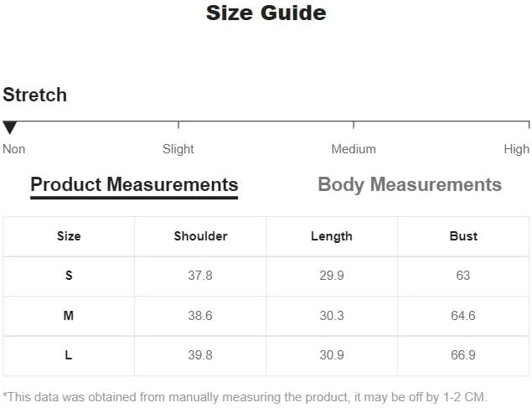
Task: Select the size M row label
Action: 69,316
